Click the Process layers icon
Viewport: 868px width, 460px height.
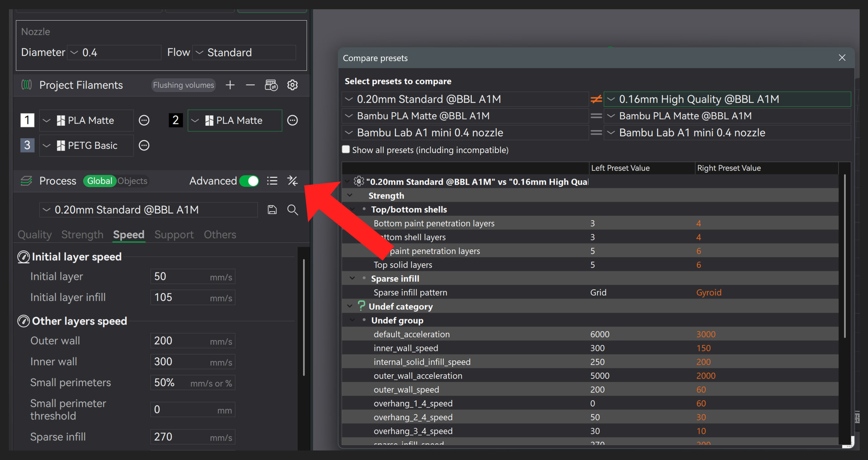click(27, 181)
